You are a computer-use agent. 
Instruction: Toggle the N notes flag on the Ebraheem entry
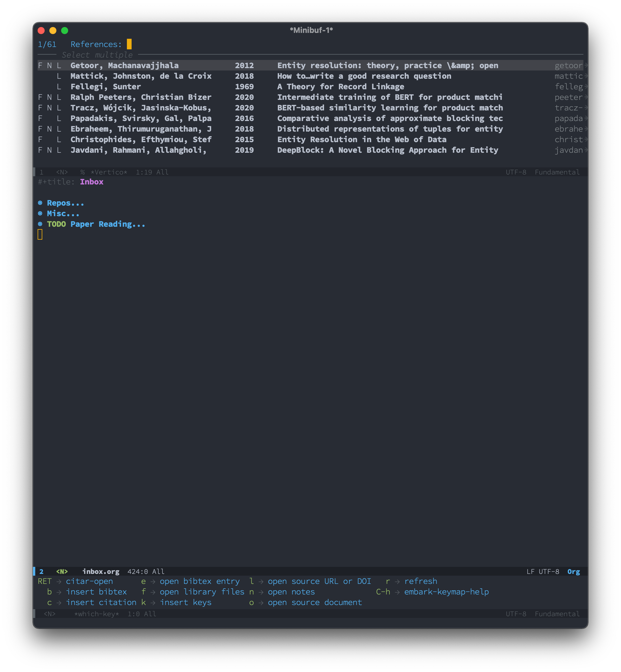(49, 129)
